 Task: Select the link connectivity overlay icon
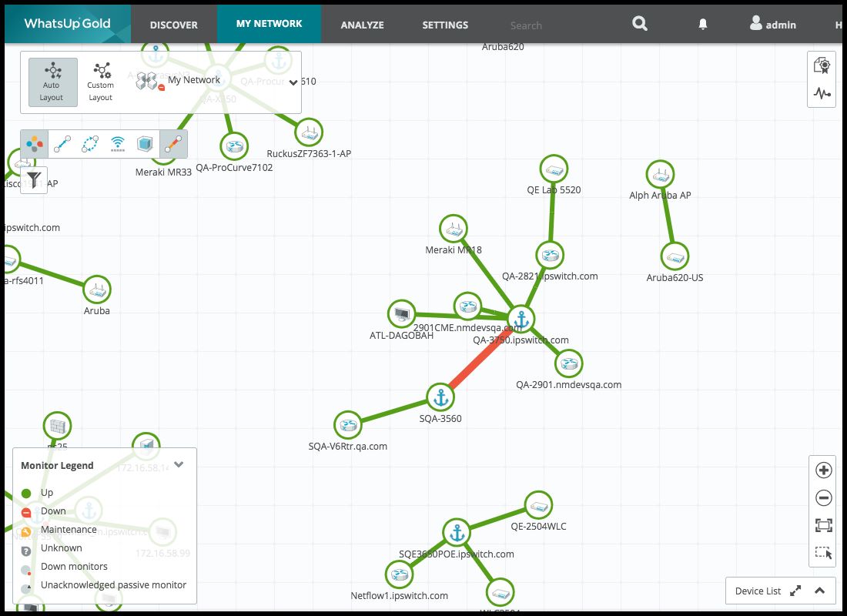coord(62,143)
